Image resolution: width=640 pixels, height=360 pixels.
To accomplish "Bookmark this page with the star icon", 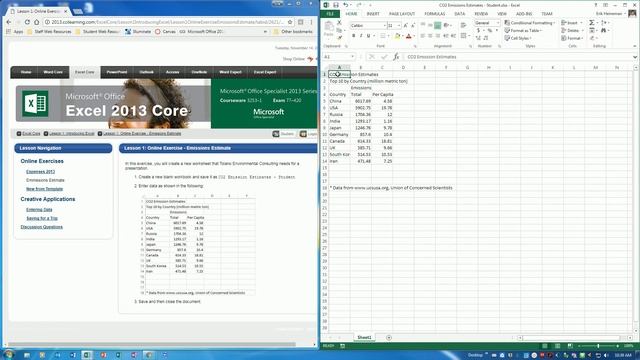I will pos(290,22).
